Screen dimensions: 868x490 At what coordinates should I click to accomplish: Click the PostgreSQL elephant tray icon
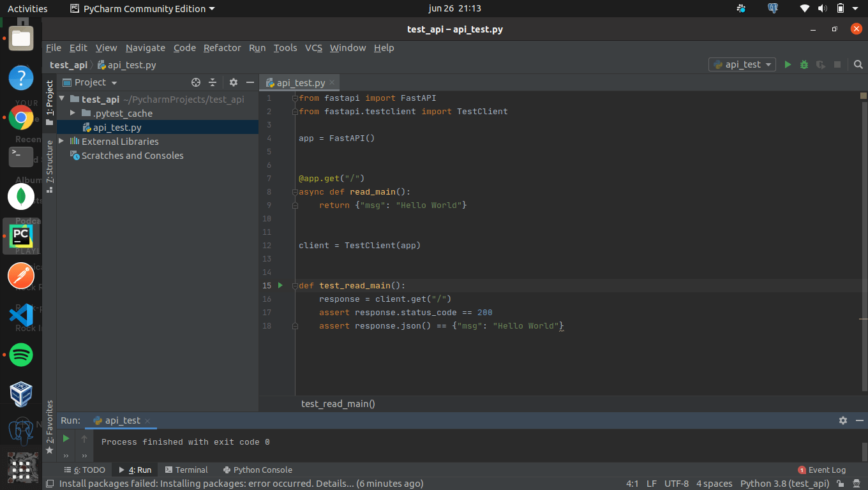(773, 8)
